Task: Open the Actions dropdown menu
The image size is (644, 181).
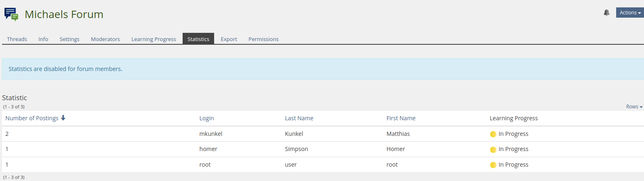Action: coord(630,13)
